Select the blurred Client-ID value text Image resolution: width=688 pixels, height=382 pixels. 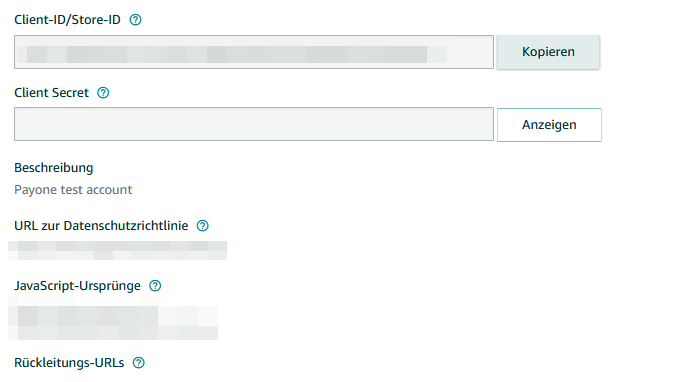(237, 54)
